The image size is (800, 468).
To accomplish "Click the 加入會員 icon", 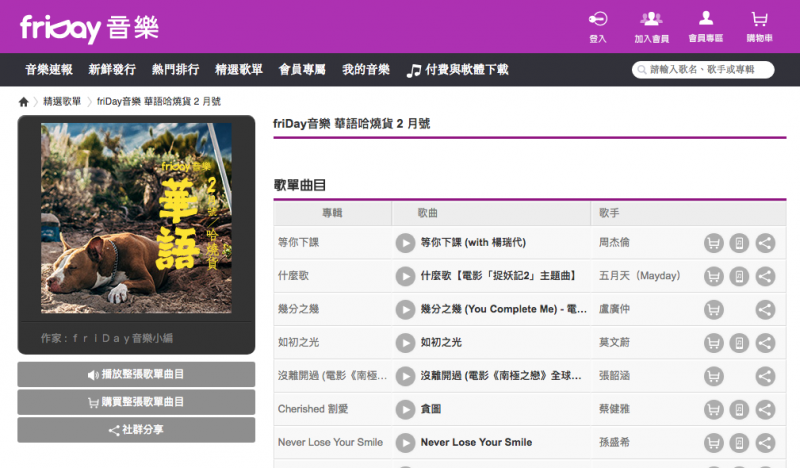I will [x=652, y=27].
